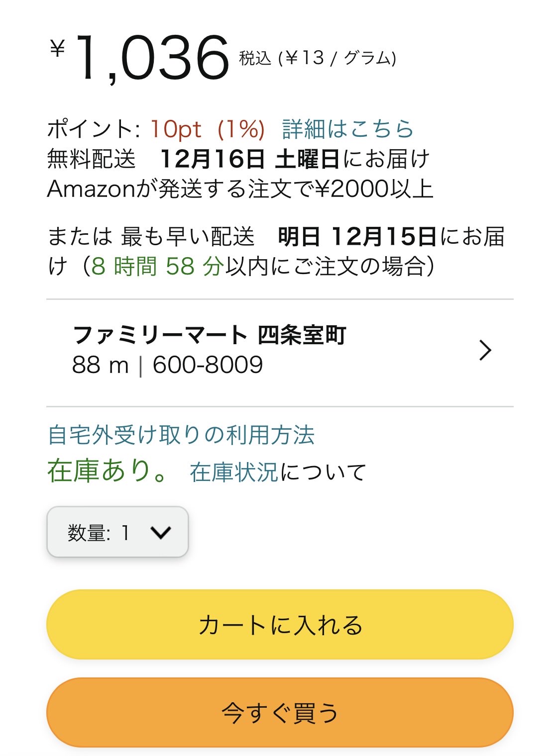Viewport: 560px width, 756px height.
Task: Expand pickup location with right chevron
Action: [x=485, y=350]
